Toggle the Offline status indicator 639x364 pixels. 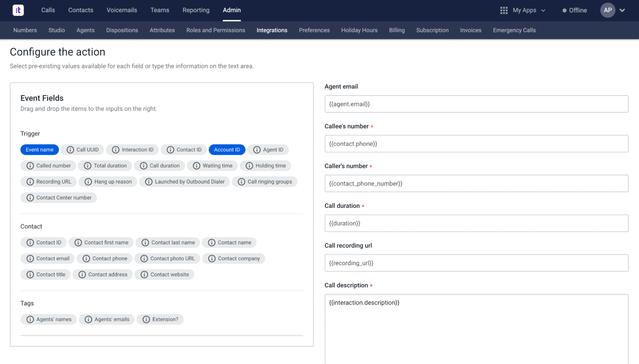(574, 10)
